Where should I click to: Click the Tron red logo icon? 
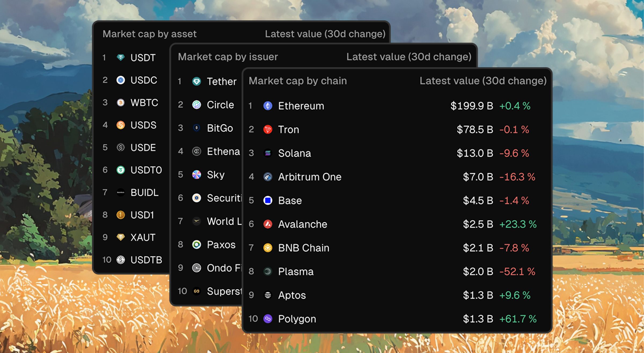tap(268, 129)
